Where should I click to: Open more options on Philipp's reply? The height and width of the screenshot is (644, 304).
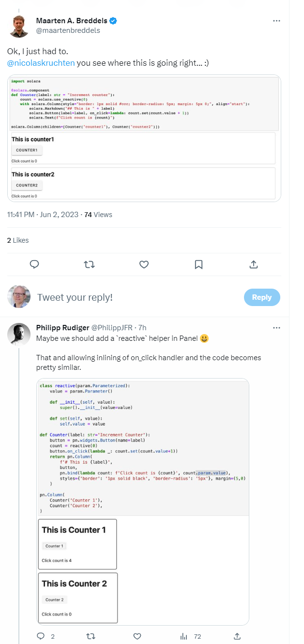[276, 327]
